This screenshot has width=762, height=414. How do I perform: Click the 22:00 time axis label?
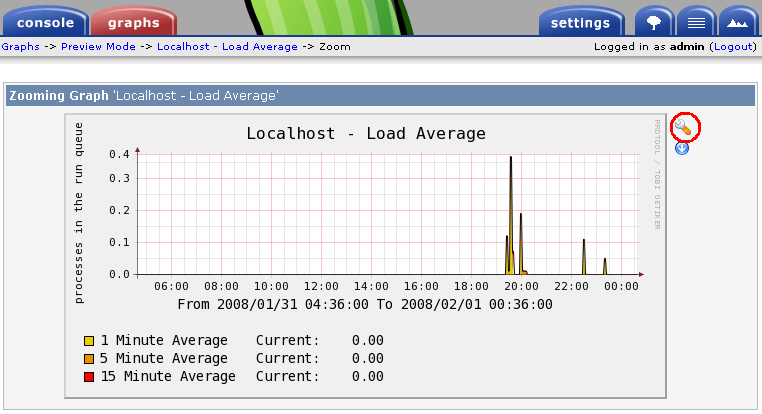pyautogui.click(x=571, y=287)
